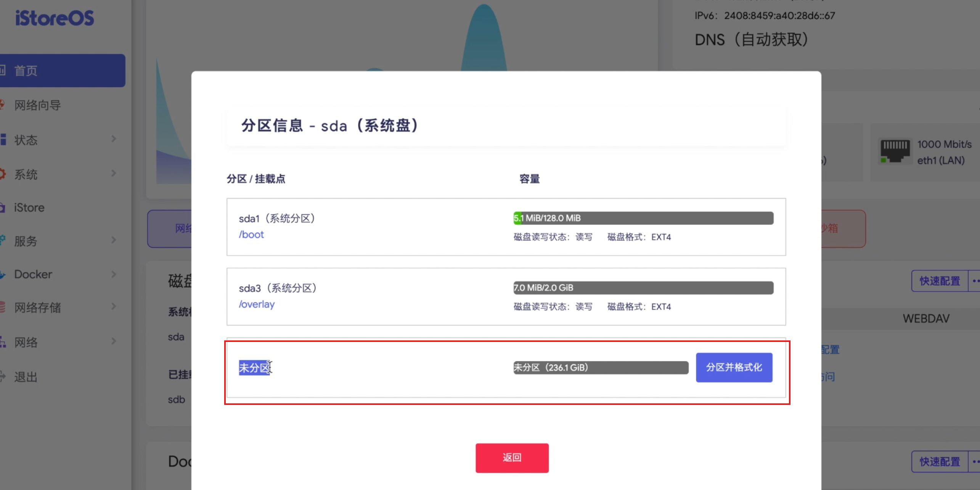Viewport: 980px width, 490px height.
Task: Click the sda1 capacity bar 5.1 MiB/128.0 MiB
Action: point(643,218)
